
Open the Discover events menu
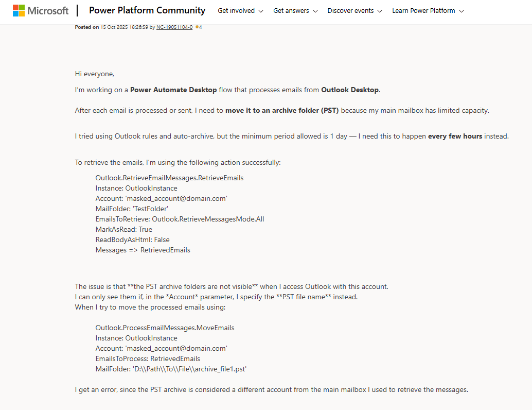[x=350, y=11]
